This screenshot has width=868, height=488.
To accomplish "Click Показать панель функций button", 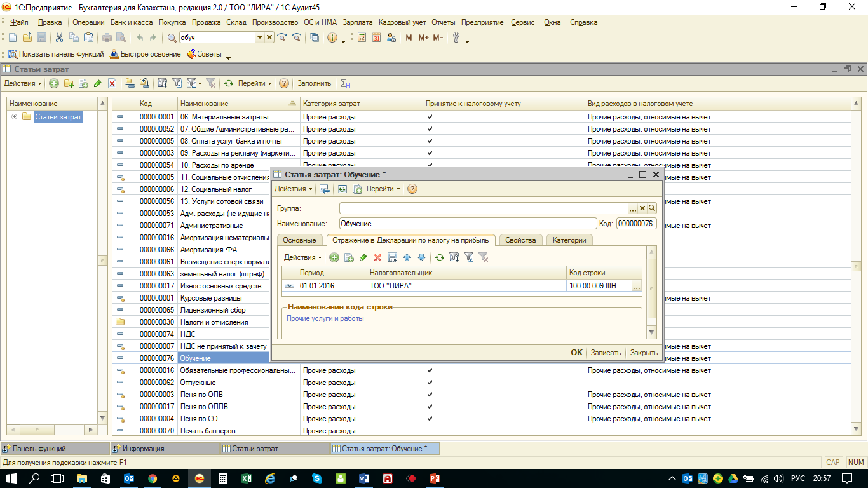I will point(55,54).
